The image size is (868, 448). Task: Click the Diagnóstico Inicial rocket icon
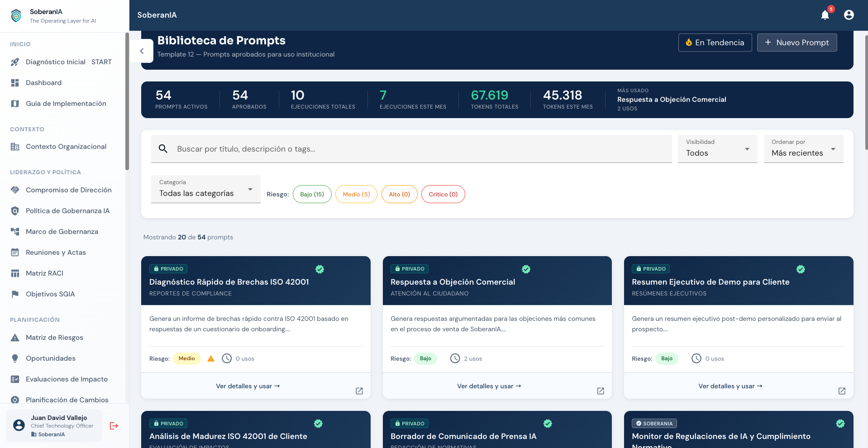(x=15, y=62)
